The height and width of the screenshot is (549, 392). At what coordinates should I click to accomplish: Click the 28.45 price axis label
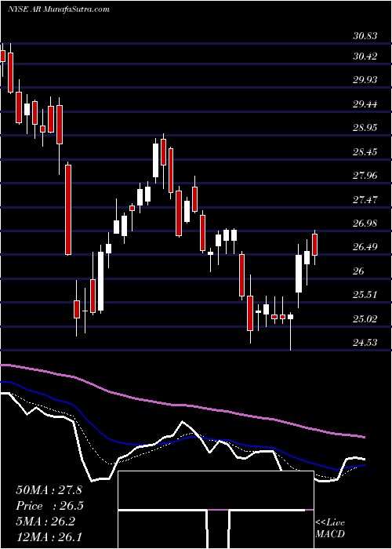[365, 152]
